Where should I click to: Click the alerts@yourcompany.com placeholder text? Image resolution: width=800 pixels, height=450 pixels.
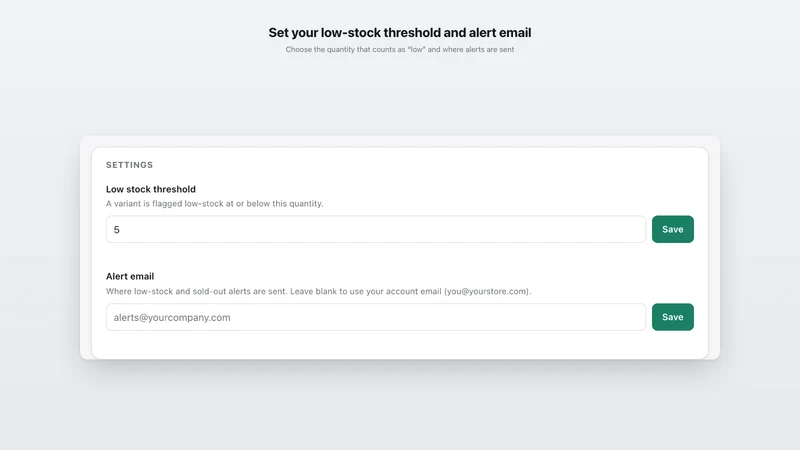(x=172, y=317)
